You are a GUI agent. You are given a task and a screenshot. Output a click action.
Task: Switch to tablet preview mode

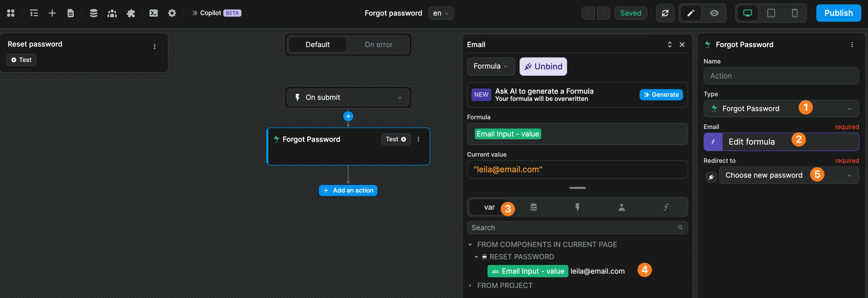point(771,13)
